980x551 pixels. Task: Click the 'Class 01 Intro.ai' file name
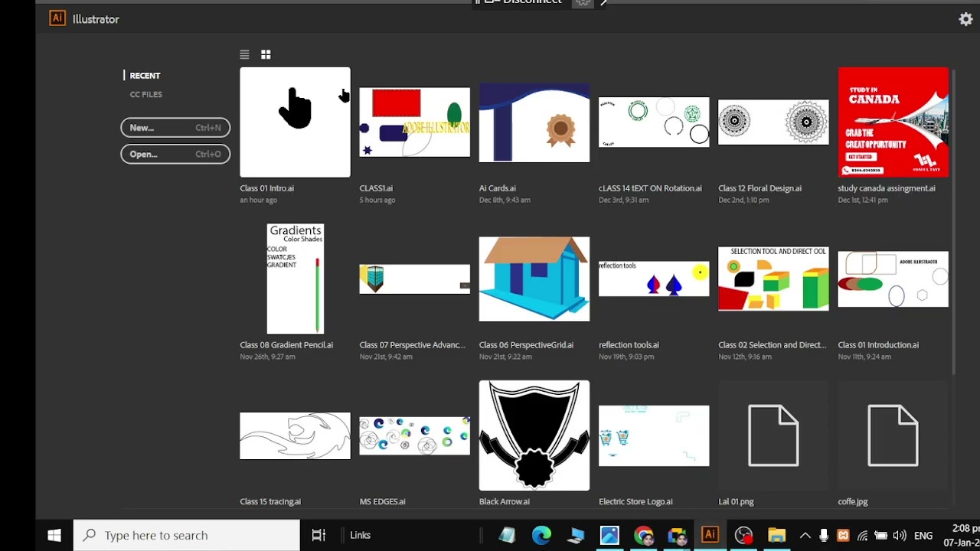pyautogui.click(x=266, y=188)
